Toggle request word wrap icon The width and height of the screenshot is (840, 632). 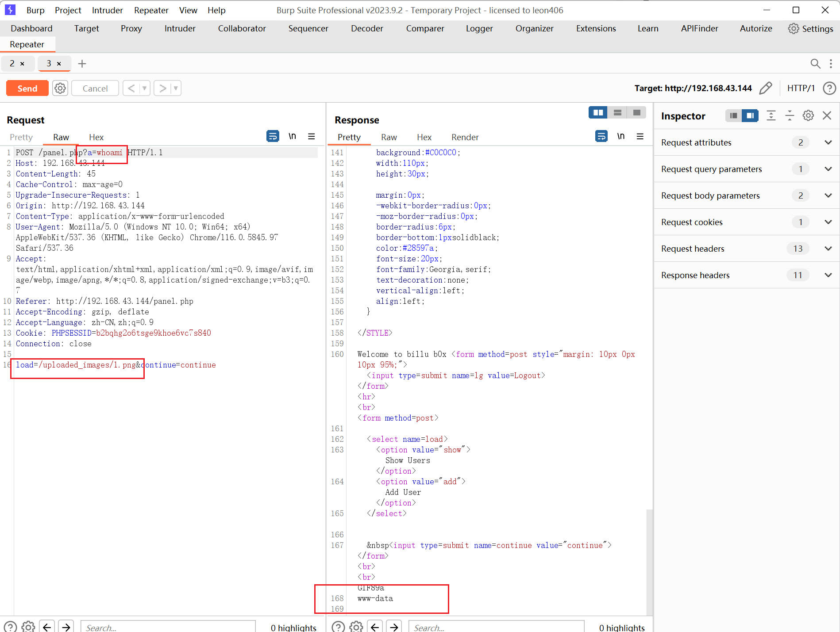(273, 136)
